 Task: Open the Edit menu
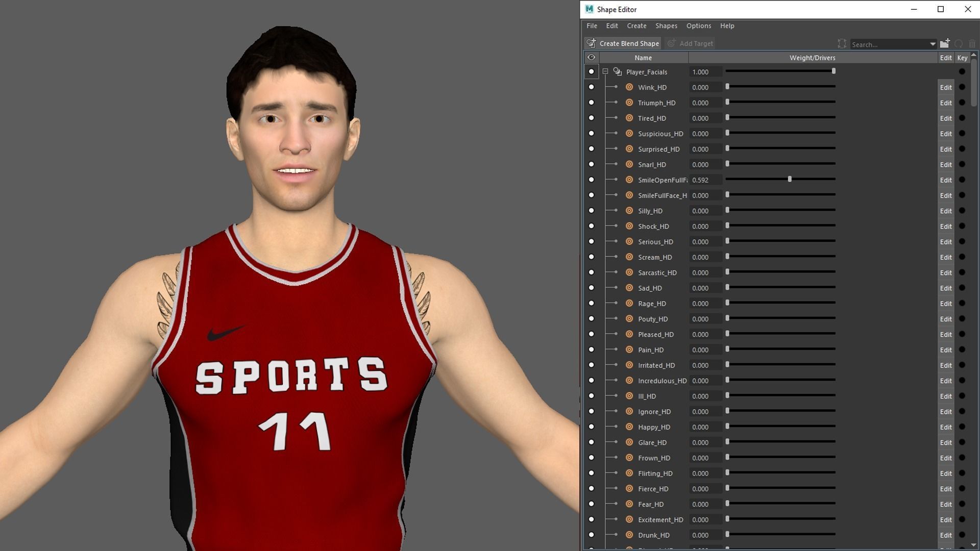[x=612, y=26]
